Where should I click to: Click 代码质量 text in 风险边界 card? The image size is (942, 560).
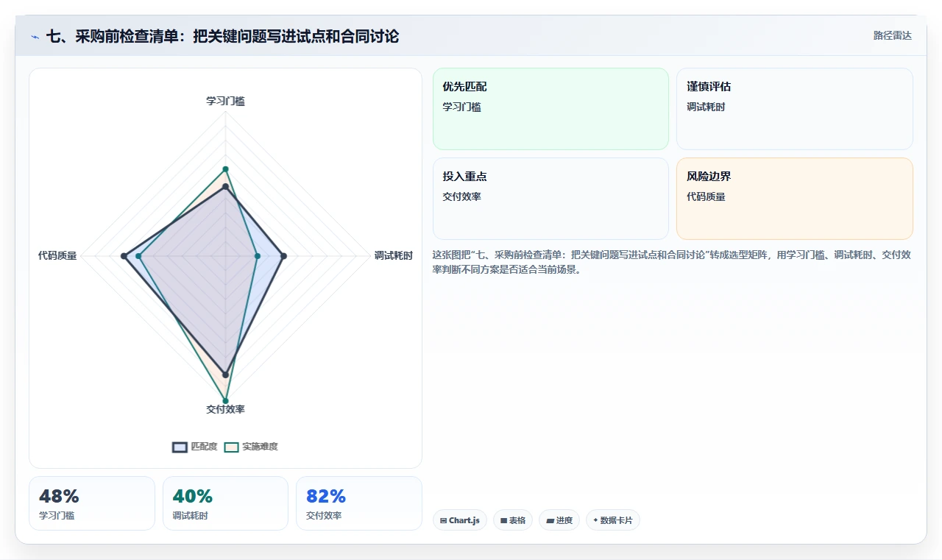tap(706, 196)
